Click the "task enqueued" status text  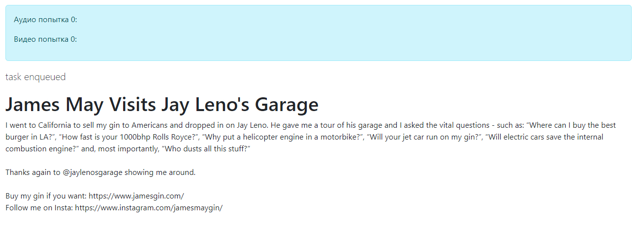[x=35, y=77]
